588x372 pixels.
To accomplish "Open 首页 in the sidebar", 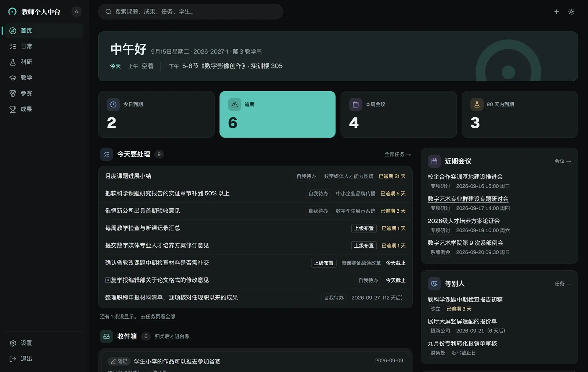I will 44,31.
